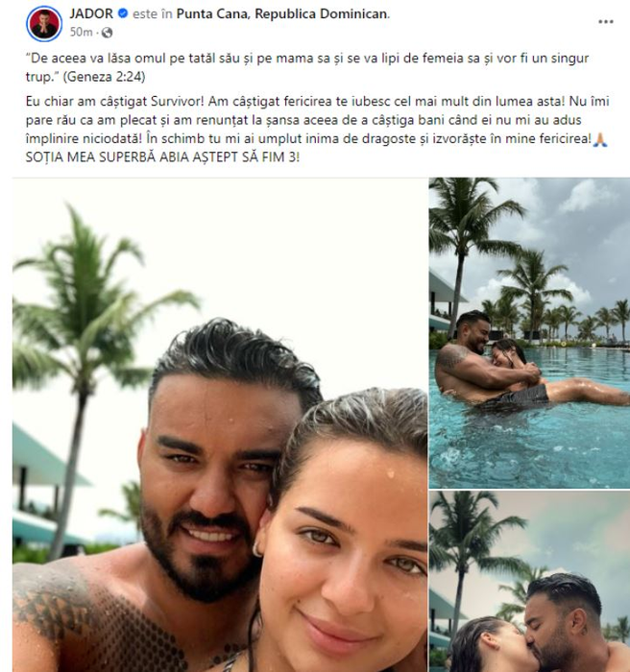Click the Bible quote starting 'De aceea va lăsa'
This screenshot has height=672, width=630.
(x=307, y=67)
